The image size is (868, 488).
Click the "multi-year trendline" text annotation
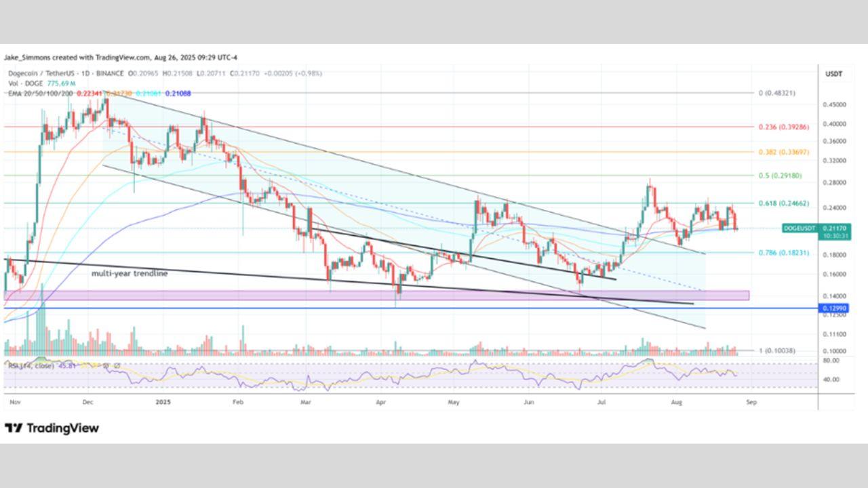[x=130, y=274]
